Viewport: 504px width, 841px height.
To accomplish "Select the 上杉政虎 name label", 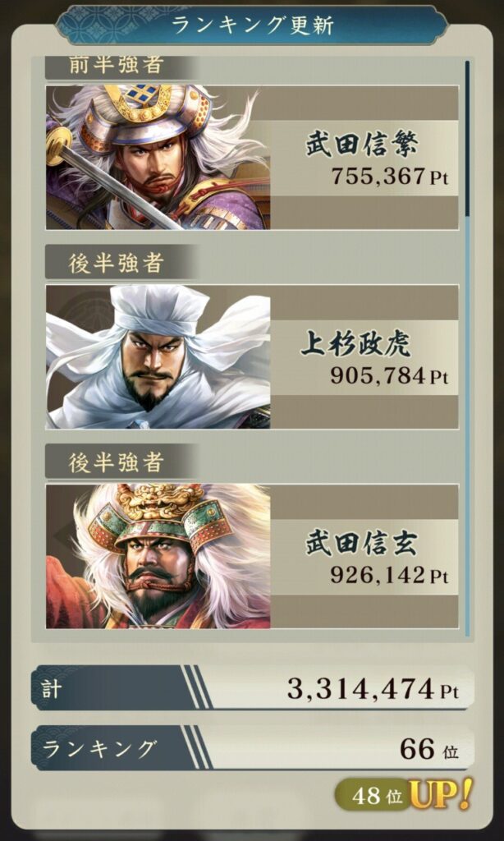I will tap(356, 344).
